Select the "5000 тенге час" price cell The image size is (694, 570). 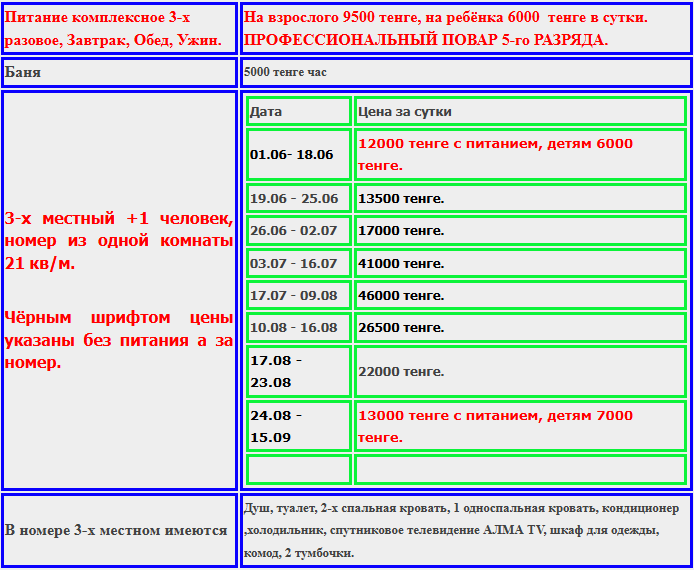(x=285, y=73)
